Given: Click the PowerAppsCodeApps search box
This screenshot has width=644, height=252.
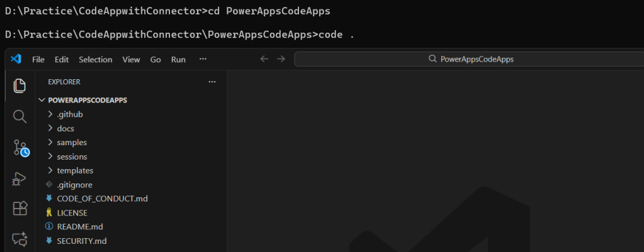Looking at the screenshot, I should tap(468, 59).
